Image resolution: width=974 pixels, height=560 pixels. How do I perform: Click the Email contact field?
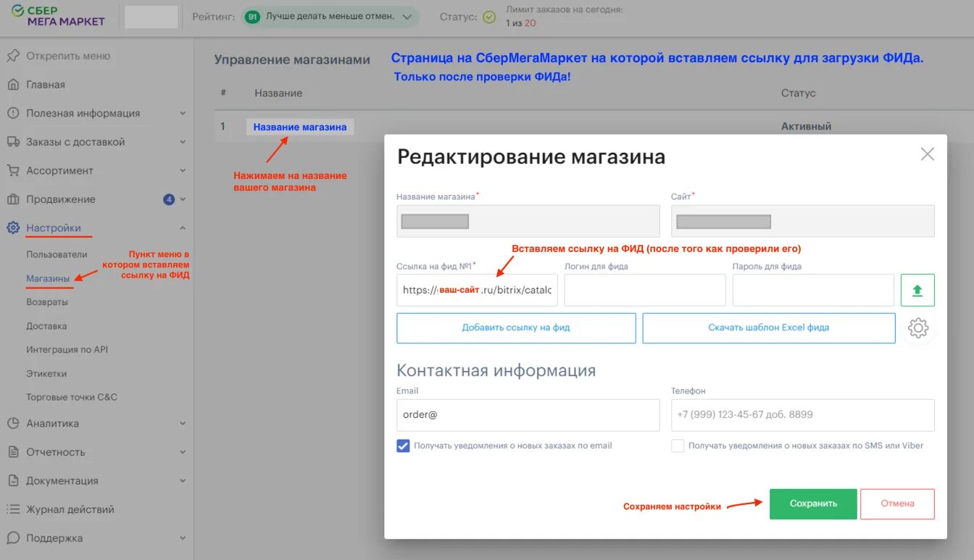pos(528,415)
